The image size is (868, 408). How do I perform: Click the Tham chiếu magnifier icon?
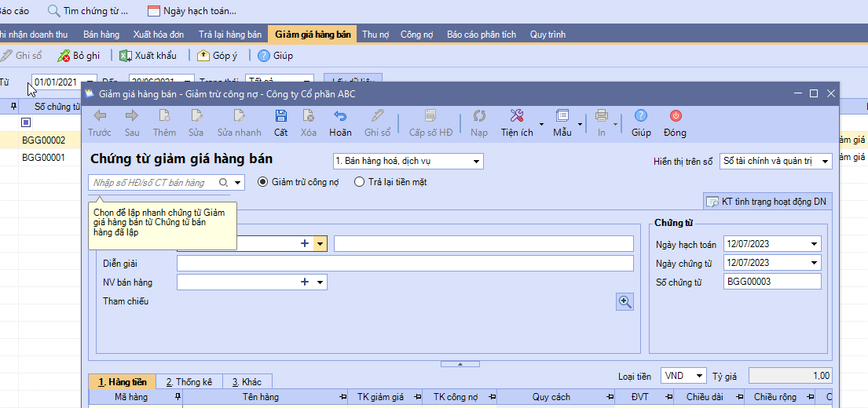tap(624, 302)
